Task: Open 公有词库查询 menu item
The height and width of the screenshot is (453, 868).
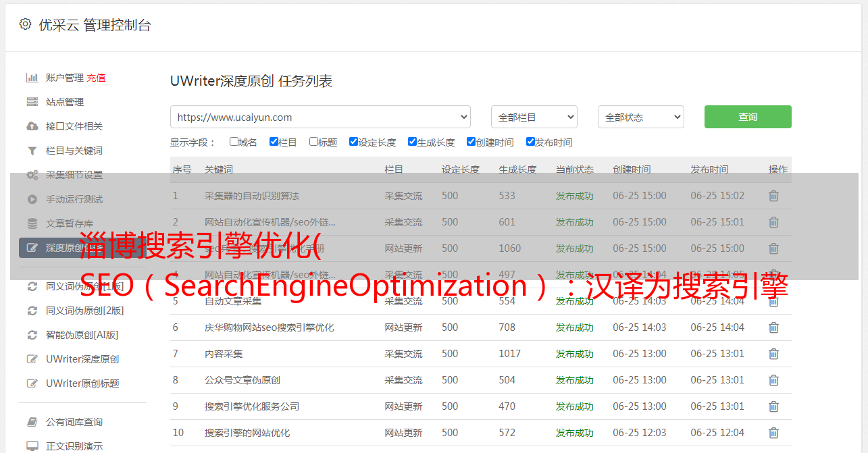Action: pyautogui.click(x=74, y=422)
